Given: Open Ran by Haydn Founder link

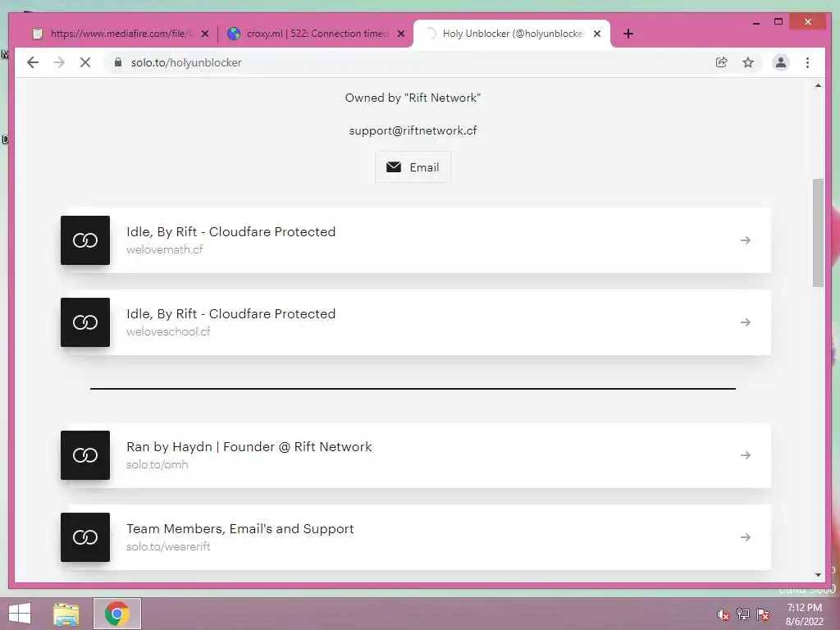Looking at the screenshot, I should [416, 455].
